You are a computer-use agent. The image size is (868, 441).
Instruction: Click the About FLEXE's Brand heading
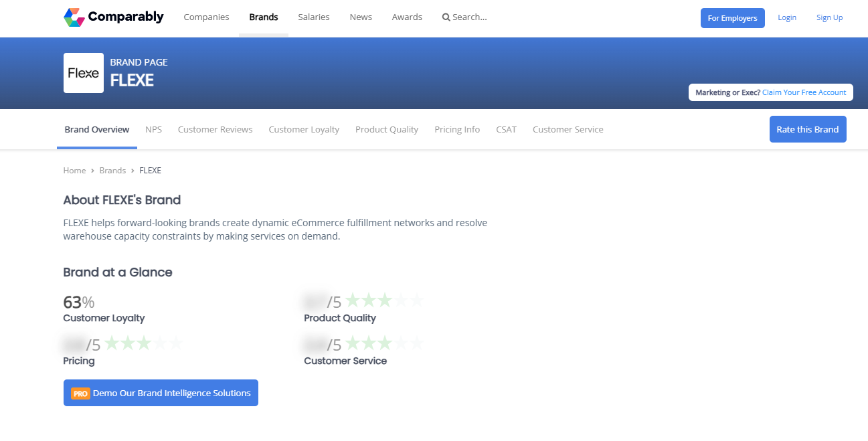[122, 200]
